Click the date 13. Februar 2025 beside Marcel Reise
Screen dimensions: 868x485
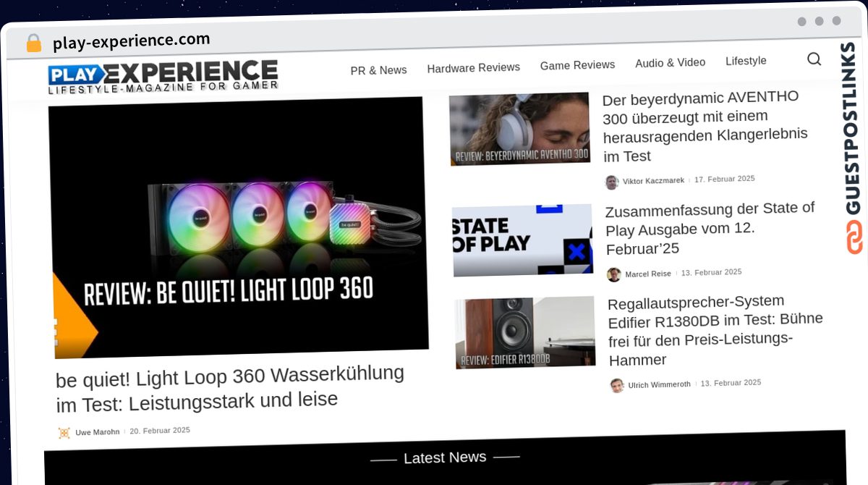(x=712, y=272)
